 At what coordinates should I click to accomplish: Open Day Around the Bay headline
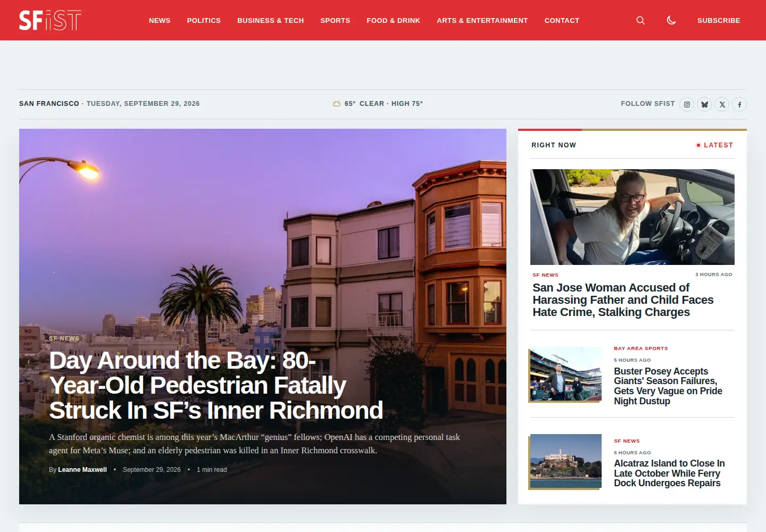click(x=216, y=385)
